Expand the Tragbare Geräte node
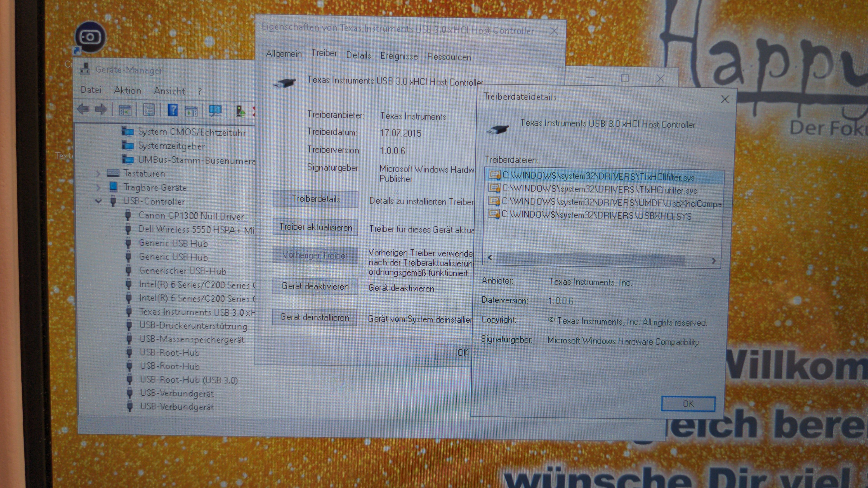868x488 pixels. (98, 187)
